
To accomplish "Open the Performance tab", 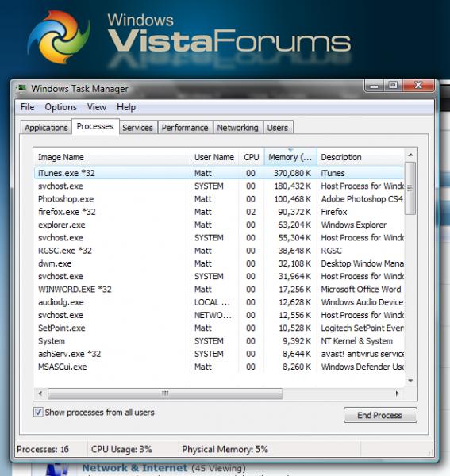I will coord(185,128).
